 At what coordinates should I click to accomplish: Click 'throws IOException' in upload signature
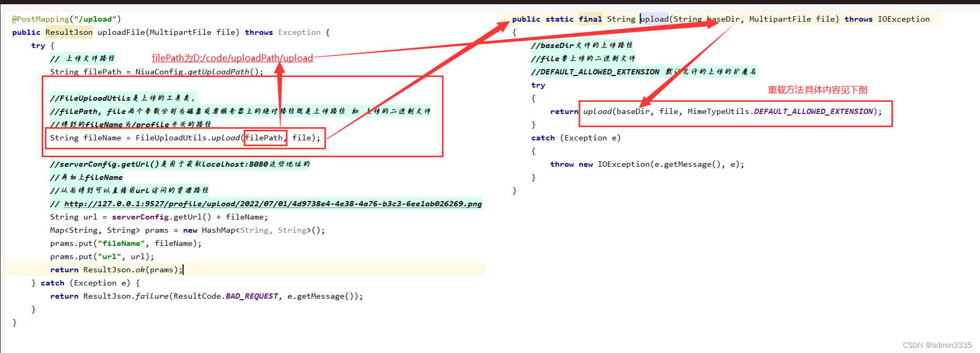point(887,19)
